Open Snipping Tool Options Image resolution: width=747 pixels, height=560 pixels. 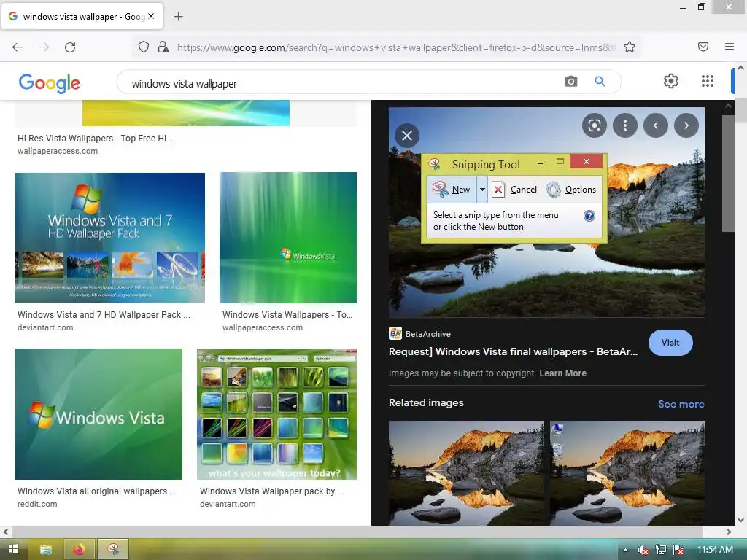pos(570,190)
